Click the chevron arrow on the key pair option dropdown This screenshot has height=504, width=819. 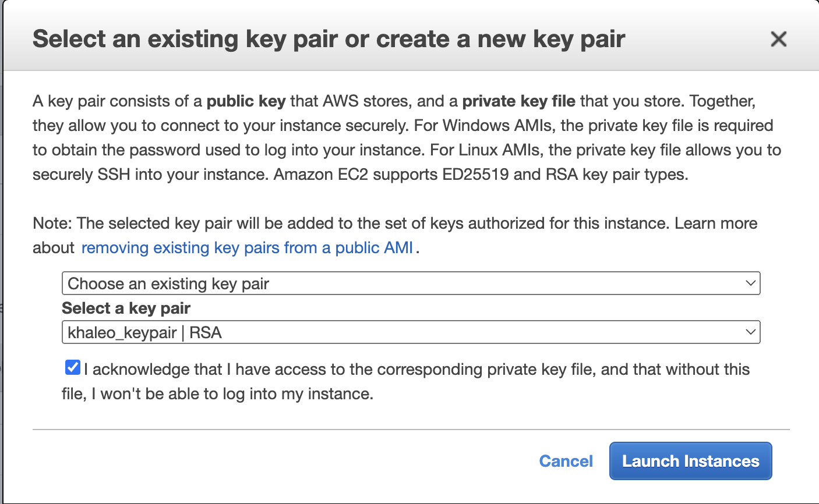click(750, 283)
